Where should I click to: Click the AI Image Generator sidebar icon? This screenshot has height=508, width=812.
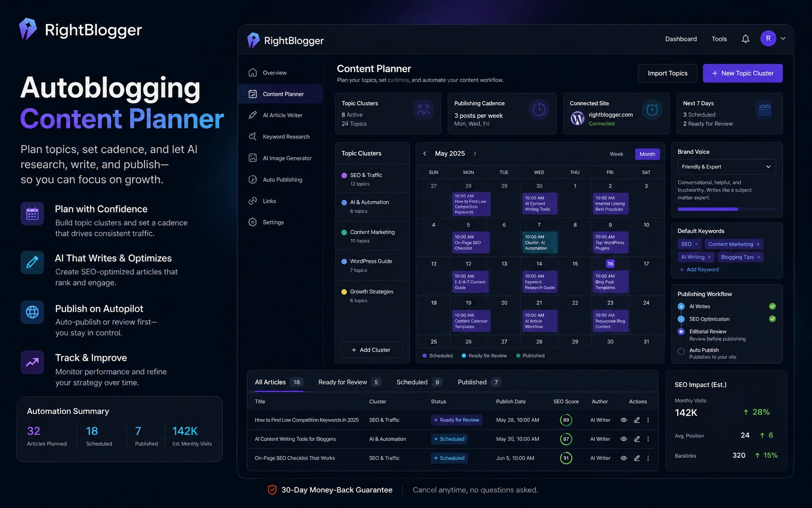[252, 158]
